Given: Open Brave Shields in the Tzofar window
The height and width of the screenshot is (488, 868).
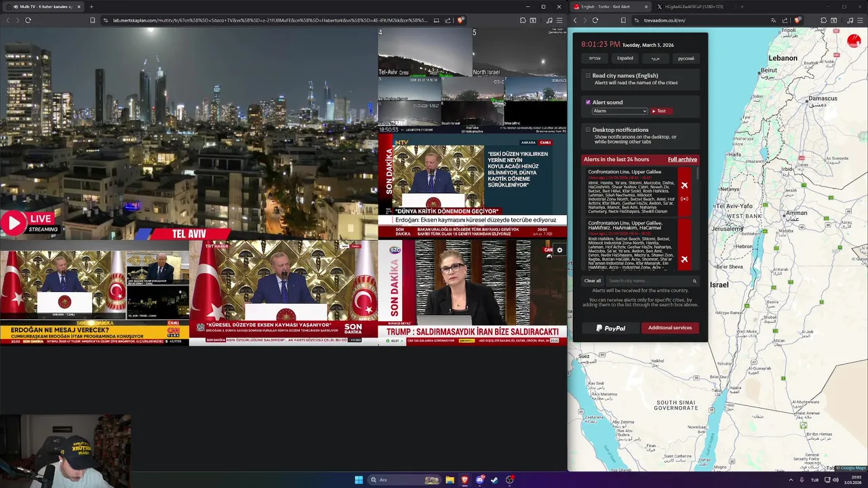Looking at the screenshot, I should [797, 20].
